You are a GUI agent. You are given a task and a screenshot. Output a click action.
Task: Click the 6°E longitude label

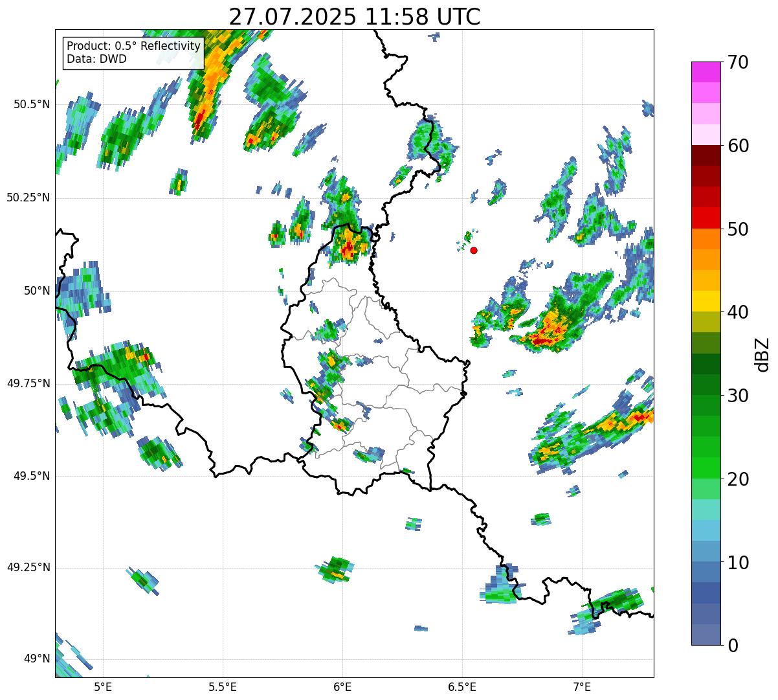(343, 687)
